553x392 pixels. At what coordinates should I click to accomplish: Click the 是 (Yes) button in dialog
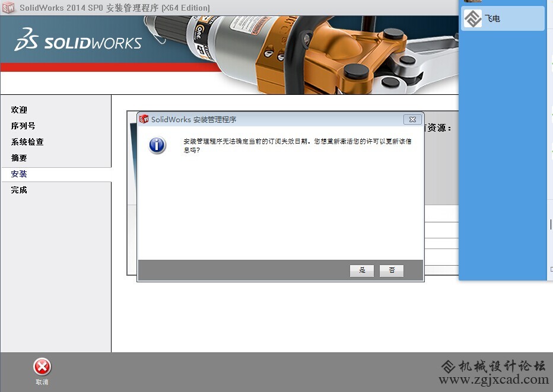coord(362,270)
